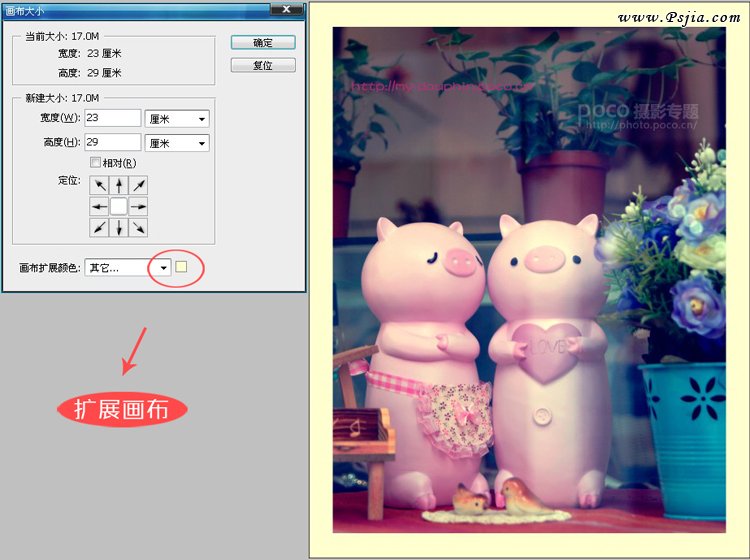Select the middle-left anchor arrow

(99, 207)
